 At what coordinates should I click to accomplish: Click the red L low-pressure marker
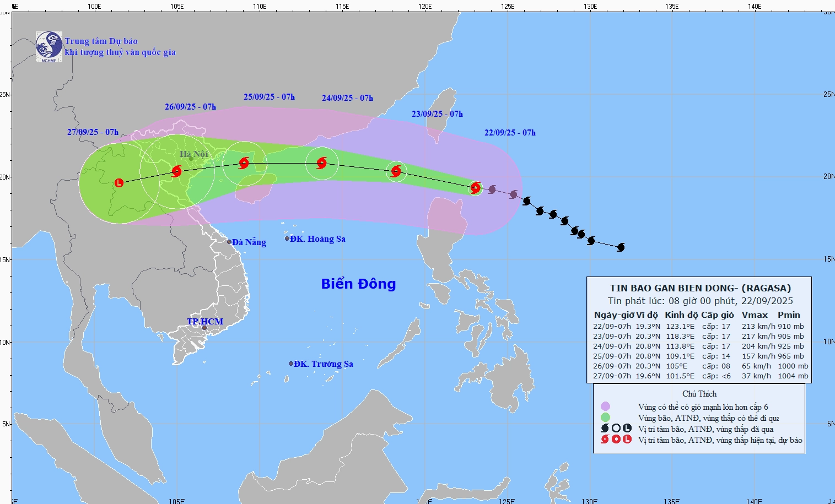point(119,183)
